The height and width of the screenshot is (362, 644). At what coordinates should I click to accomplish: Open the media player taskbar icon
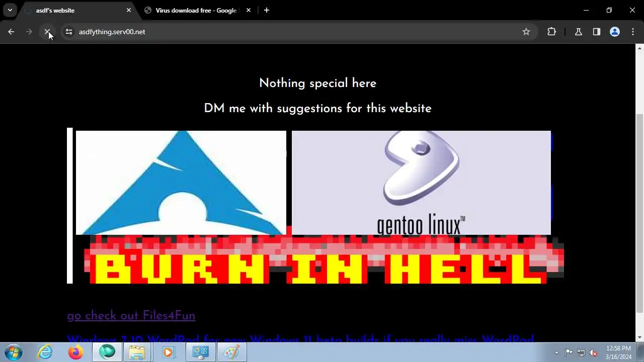(168, 352)
